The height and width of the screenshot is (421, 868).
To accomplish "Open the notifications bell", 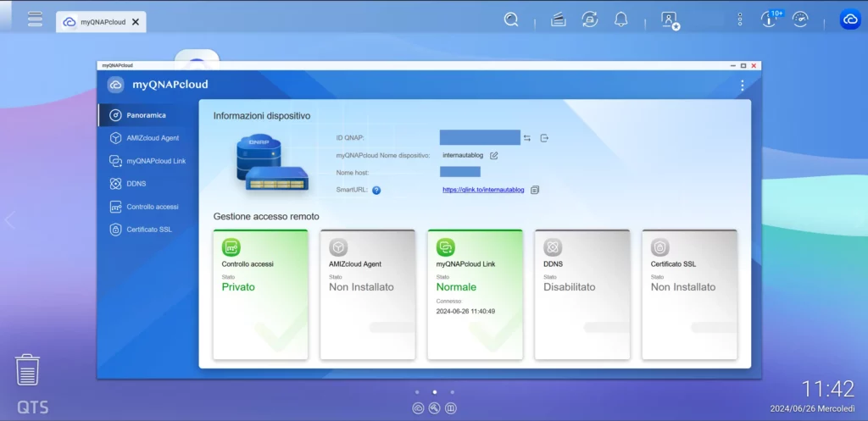I will click(x=621, y=19).
